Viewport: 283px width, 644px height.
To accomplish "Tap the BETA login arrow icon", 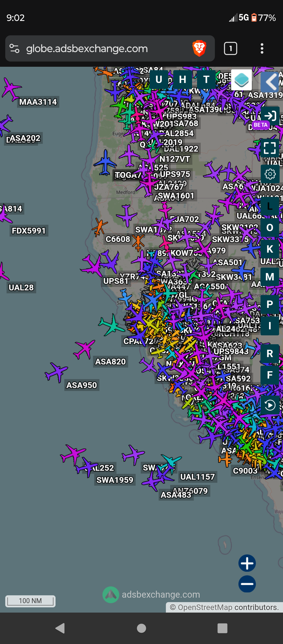I will pyautogui.click(x=270, y=115).
